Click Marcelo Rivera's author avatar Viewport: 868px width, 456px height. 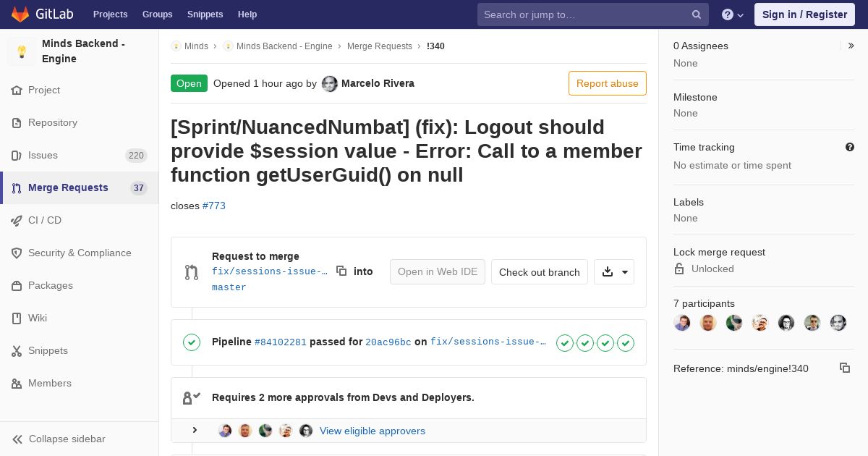(x=330, y=84)
